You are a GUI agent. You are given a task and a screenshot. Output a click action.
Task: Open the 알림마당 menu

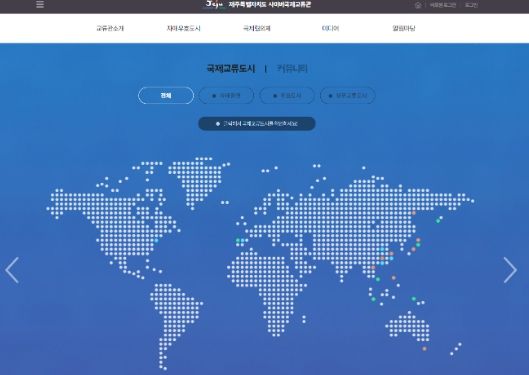click(x=404, y=28)
